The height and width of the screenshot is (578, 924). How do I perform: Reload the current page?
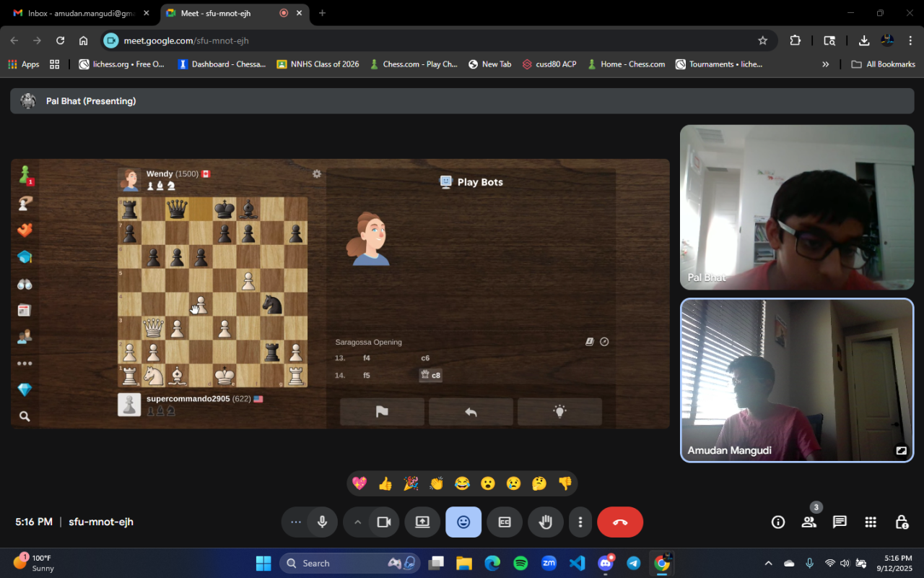60,40
